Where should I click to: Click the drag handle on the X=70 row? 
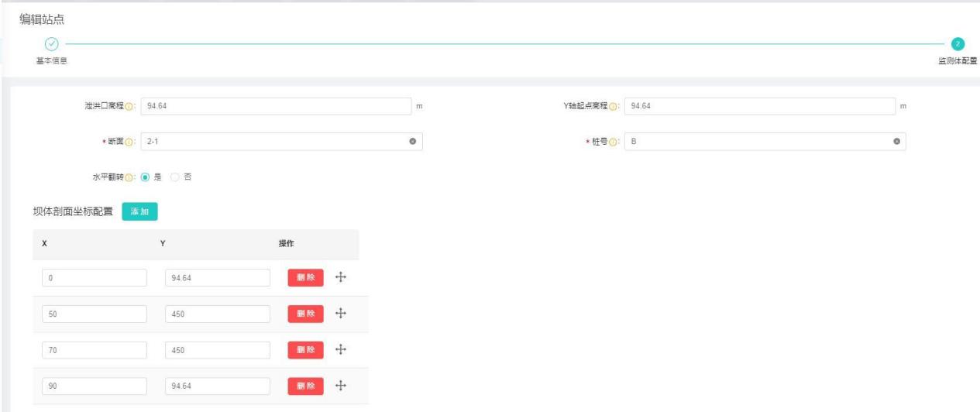(x=339, y=349)
